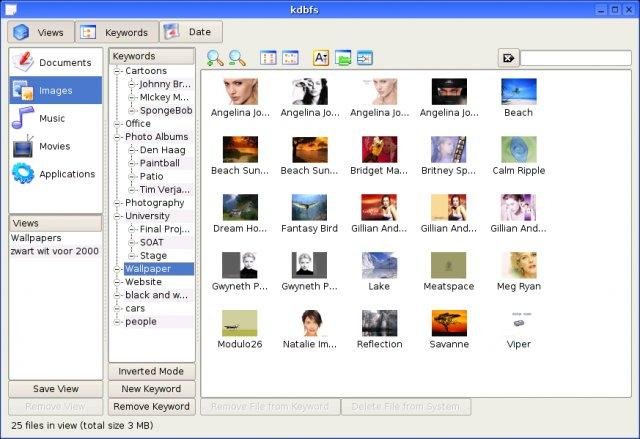Select the Music category
This screenshot has width=640, height=439.
coord(56,118)
